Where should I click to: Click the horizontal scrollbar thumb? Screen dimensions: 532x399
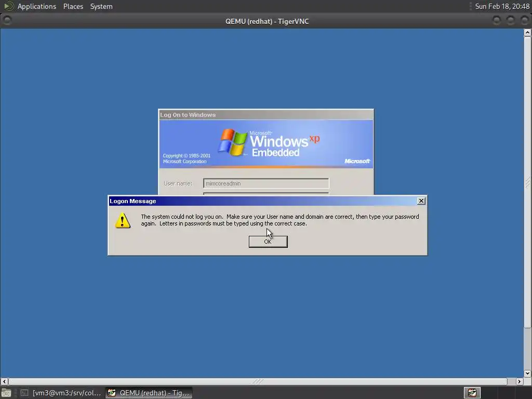coord(258,381)
